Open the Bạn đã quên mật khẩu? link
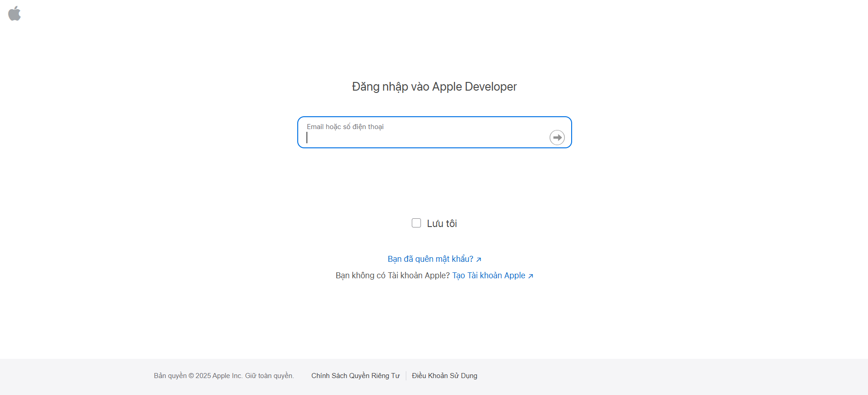The image size is (868, 395). tap(434, 259)
